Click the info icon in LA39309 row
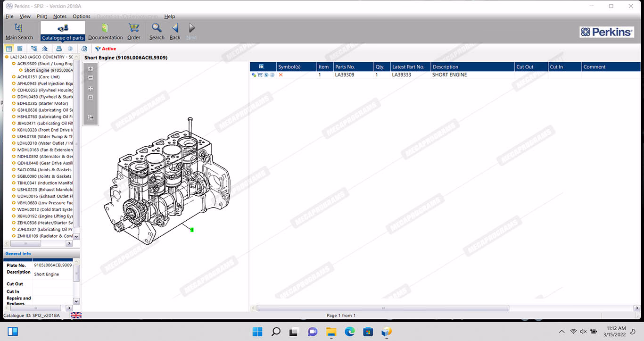This screenshot has width=644, height=341. pyautogui.click(x=272, y=75)
